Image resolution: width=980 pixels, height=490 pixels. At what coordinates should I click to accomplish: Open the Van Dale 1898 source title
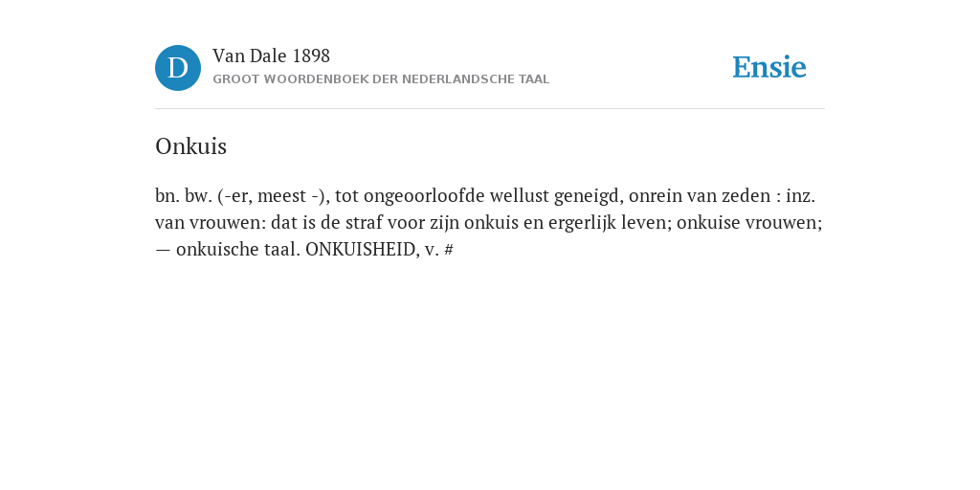[x=271, y=56]
